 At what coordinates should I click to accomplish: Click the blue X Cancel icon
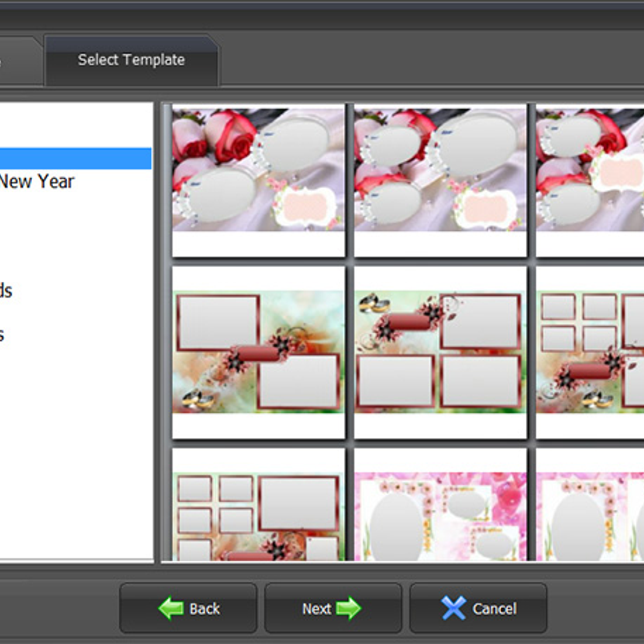(453, 608)
